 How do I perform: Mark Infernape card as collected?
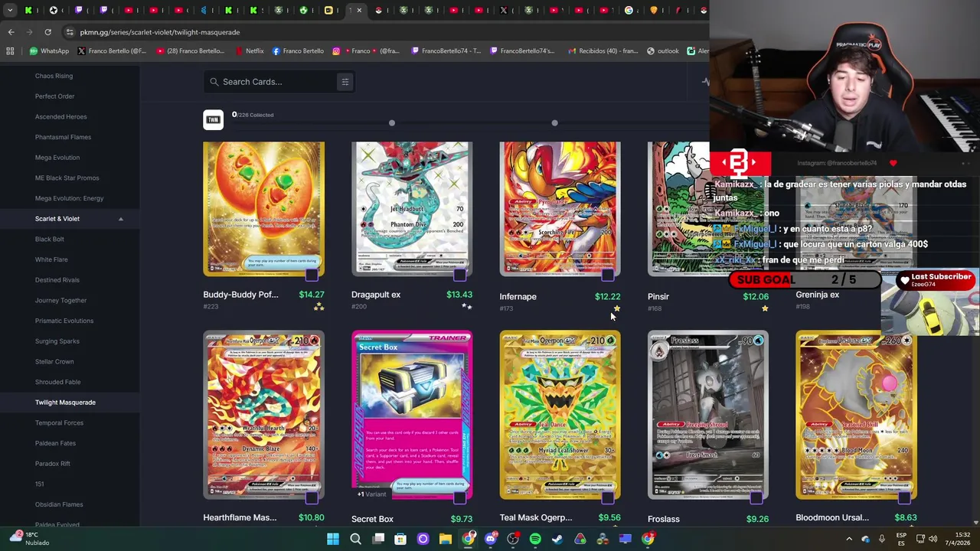607,275
